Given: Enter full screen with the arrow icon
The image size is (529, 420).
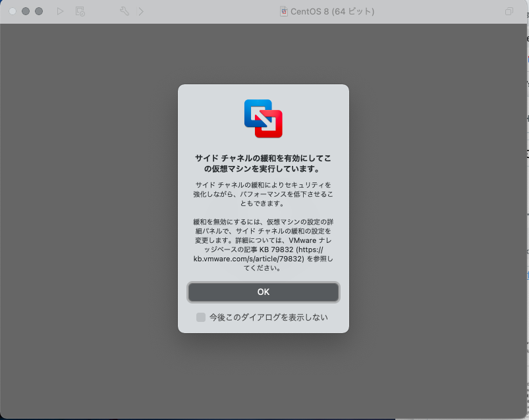Looking at the screenshot, I should tap(141, 11).
